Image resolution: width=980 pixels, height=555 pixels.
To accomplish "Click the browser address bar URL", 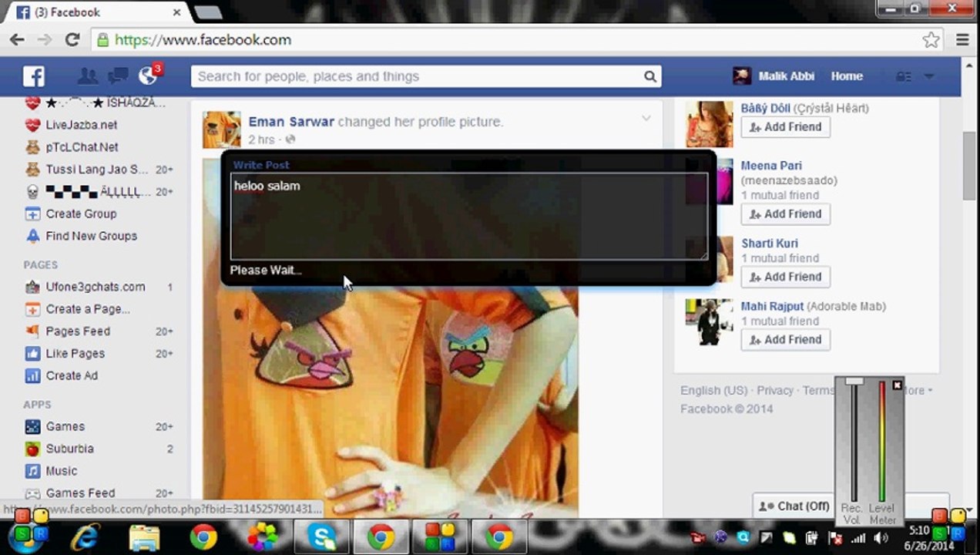I will click(x=203, y=40).
